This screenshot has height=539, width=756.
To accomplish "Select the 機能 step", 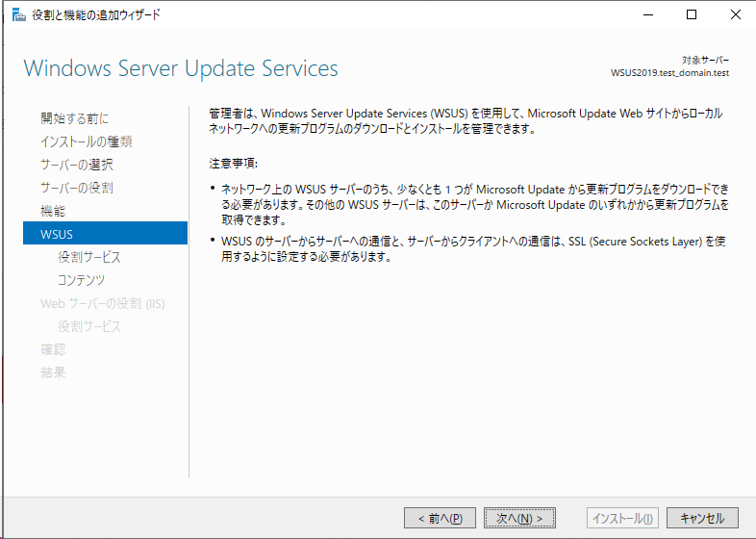I will click(x=53, y=211).
